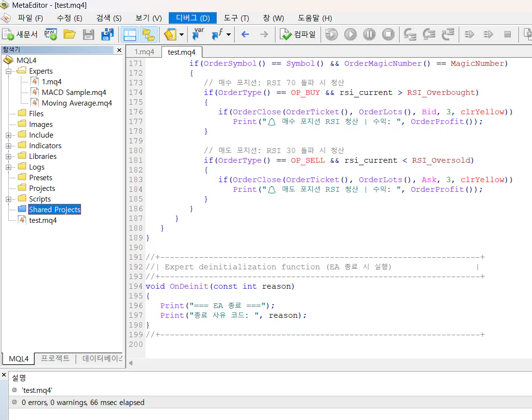Collapse the Experts folder tree node
The height and width of the screenshot is (420, 532).
tap(8, 71)
